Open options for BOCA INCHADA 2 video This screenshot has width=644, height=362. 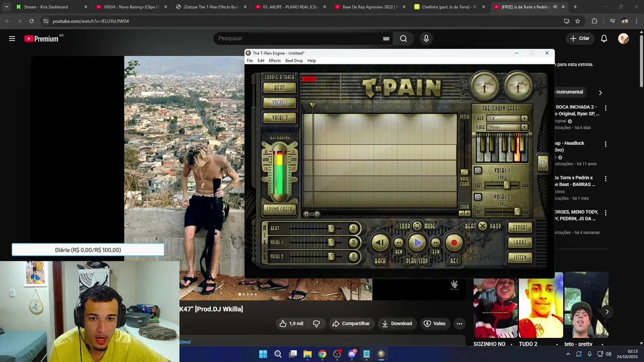click(606, 108)
